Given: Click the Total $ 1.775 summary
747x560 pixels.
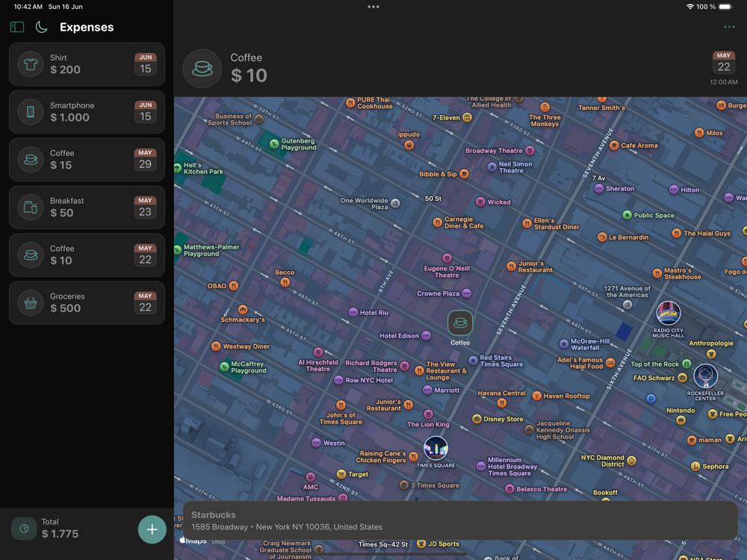Looking at the screenshot, I should 60,529.
